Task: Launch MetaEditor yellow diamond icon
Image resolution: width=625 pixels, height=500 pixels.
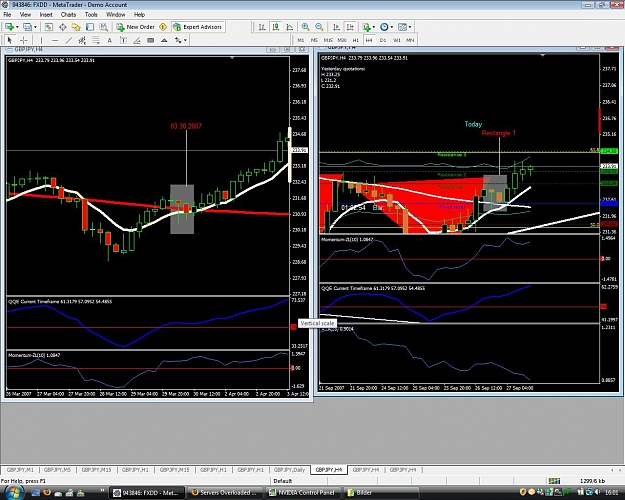Action: 163,27
